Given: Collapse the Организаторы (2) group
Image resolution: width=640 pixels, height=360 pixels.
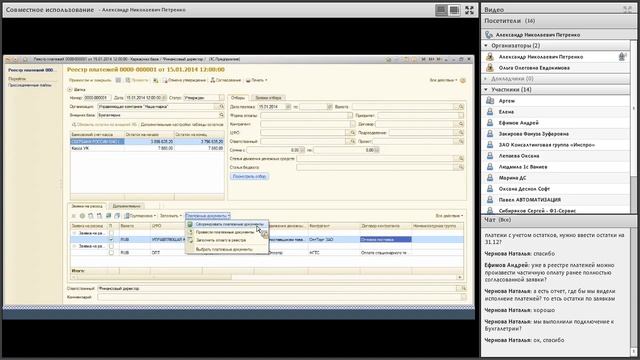Looking at the screenshot, I should click(x=486, y=46).
